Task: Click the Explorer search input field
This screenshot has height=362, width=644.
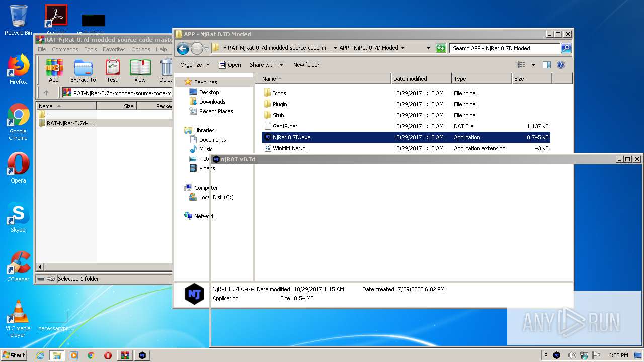Action: 505,48
